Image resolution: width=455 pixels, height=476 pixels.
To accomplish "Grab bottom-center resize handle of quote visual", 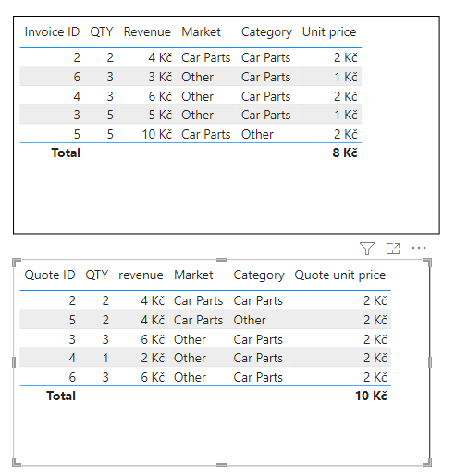I will tap(222, 465).
